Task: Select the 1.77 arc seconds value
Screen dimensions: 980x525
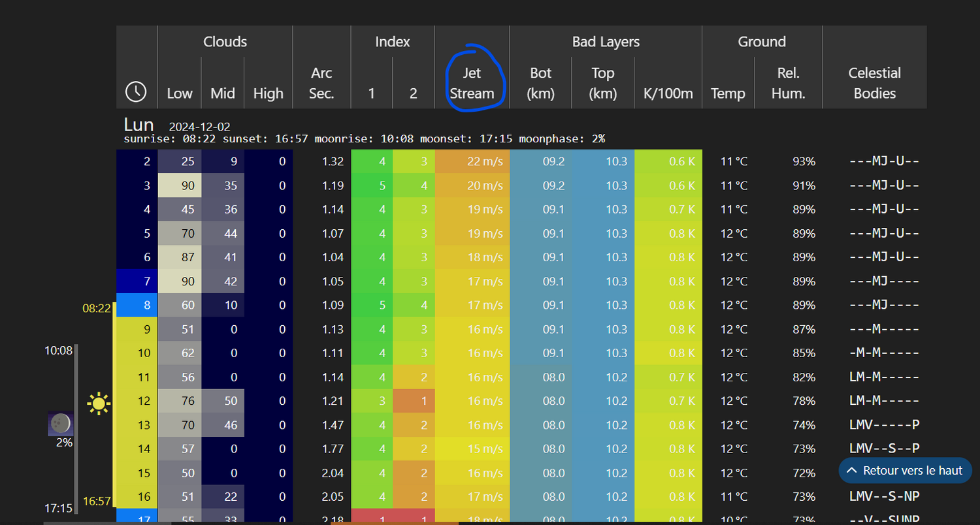Action: 333,449
